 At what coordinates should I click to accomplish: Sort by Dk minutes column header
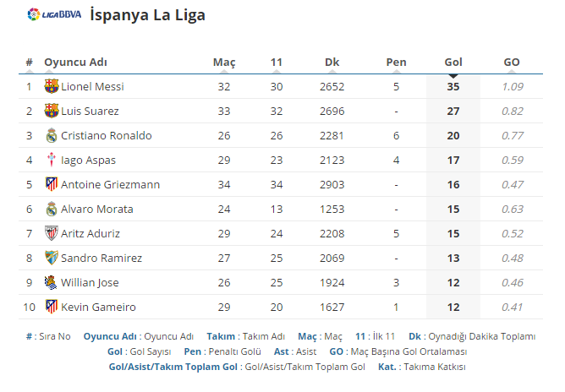[x=332, y=63]
